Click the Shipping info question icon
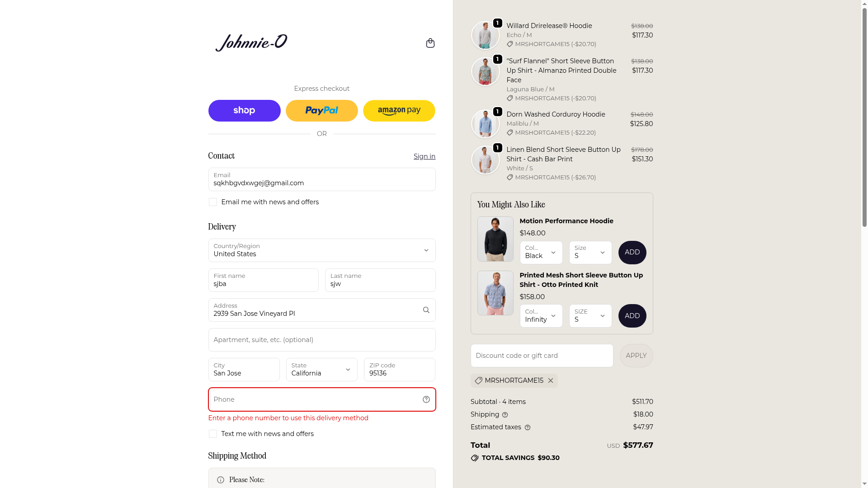 [x=505, y=415]
